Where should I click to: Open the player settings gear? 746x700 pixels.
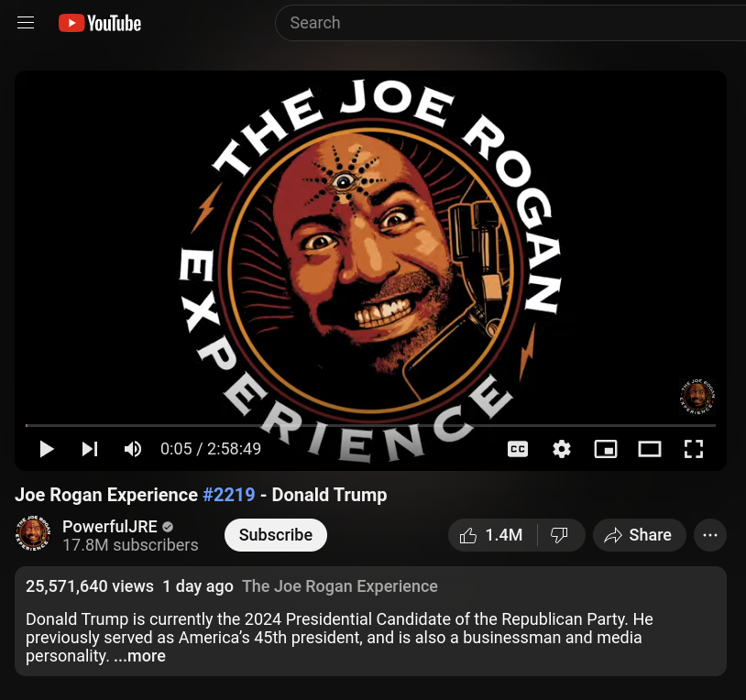[x=562, y=449]
